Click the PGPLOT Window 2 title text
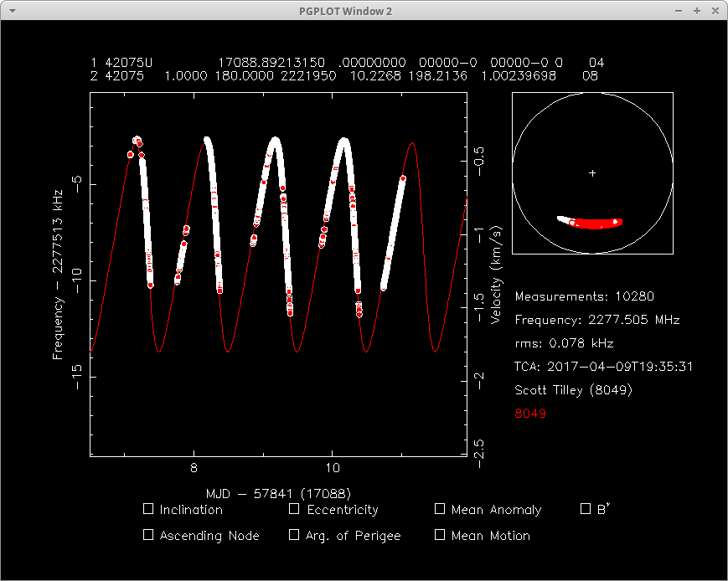Viewport: 728px width, 581px height. (x=345, y=11)
